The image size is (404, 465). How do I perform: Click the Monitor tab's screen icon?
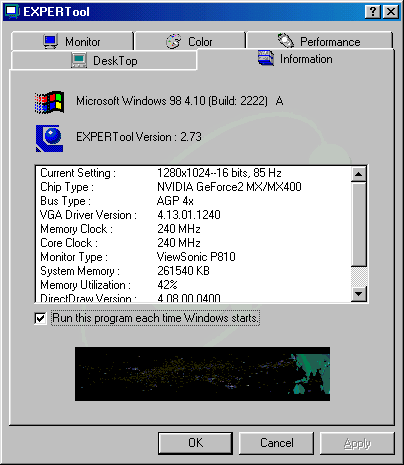click(x=51, y=41)
